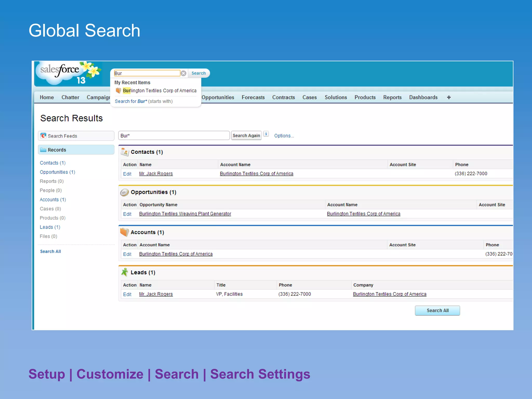The width and height of the screenshot is (532, 399).
Task: Open Burlington Textiles Corp in Accounts table
Action: coord(176,254)
